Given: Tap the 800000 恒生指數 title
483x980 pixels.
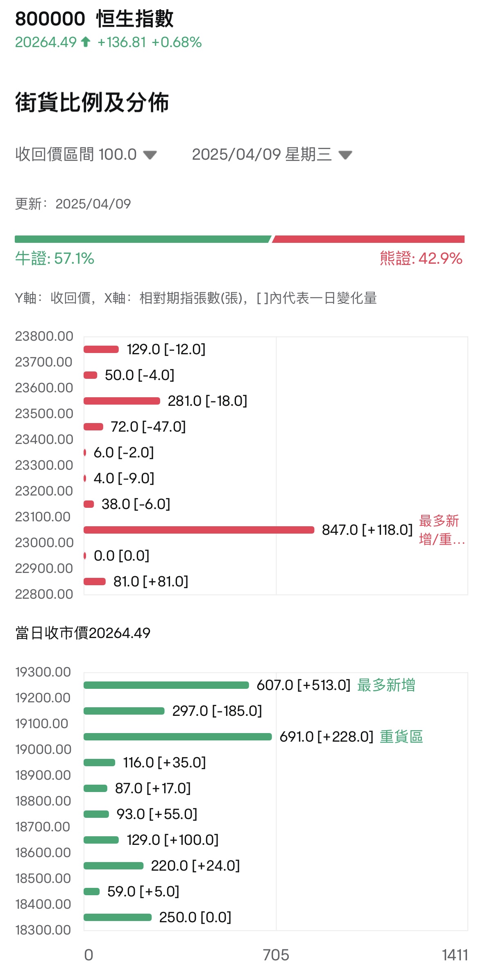Looking at the screenshot, I should 94,19.
